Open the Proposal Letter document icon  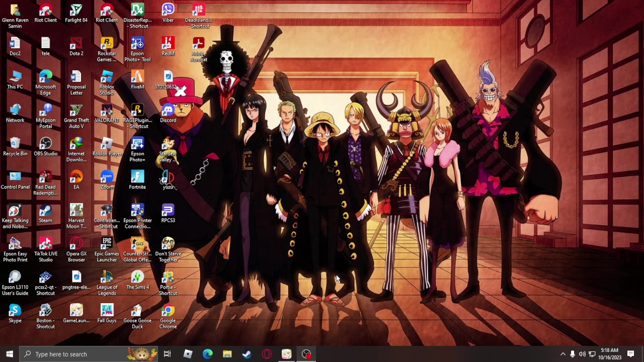[76, 82]
